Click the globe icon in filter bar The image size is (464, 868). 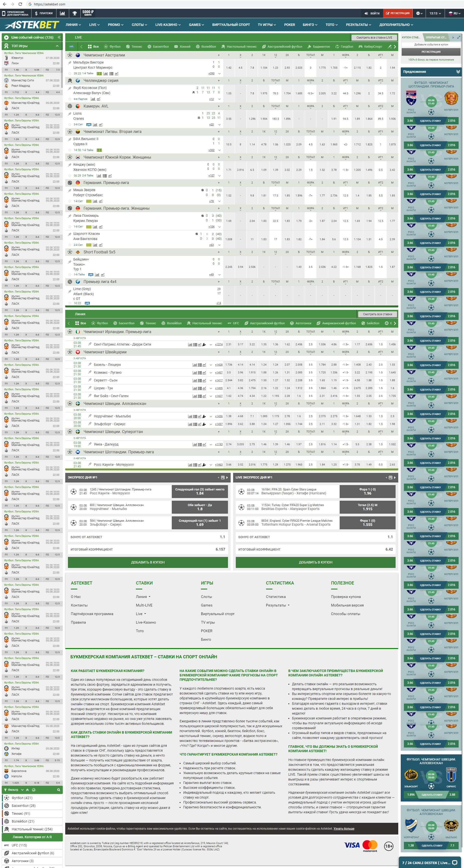tap(33, 790)
